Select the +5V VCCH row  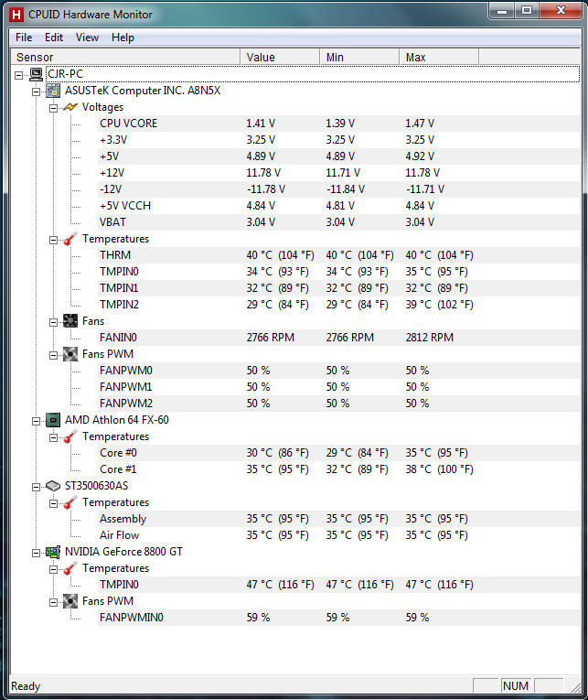click(x=338, y=206)
